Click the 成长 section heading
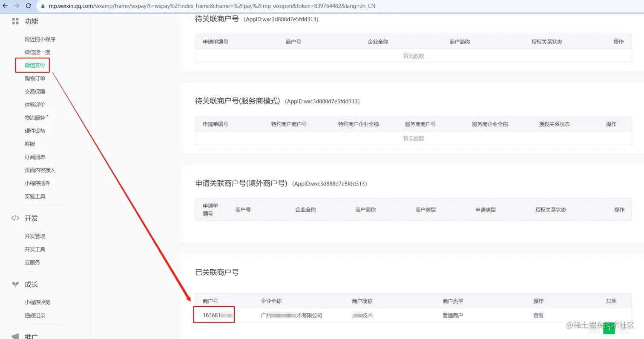This screenshot has height=339, width=644. pos(31,284)
